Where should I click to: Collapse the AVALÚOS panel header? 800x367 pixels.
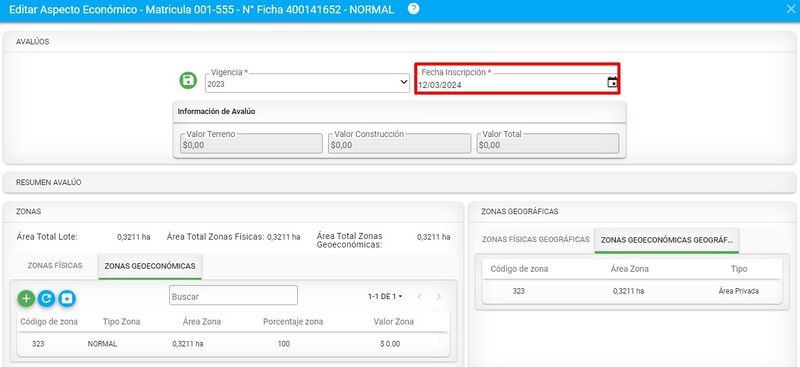(x=399, y=42)
